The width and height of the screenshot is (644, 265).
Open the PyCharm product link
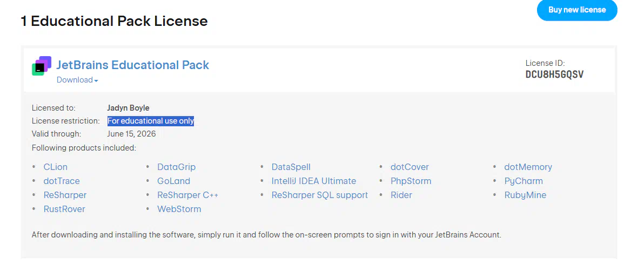(524, 181)
